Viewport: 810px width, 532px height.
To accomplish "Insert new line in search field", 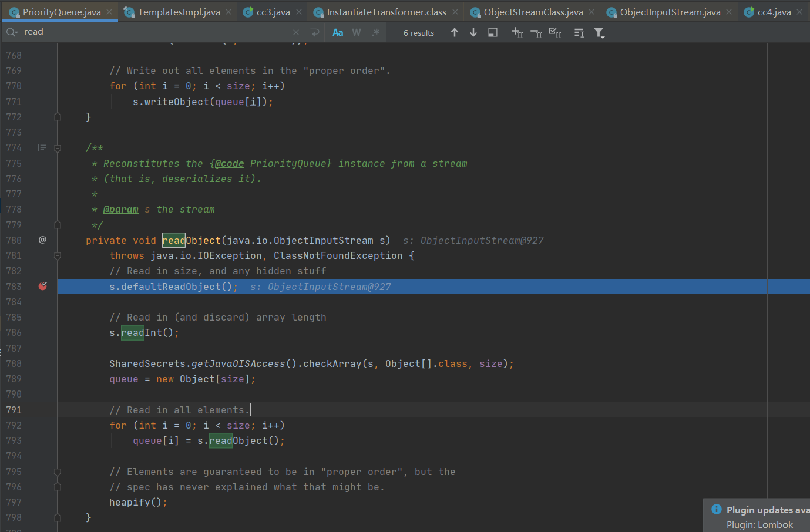I will coord(315,33).
